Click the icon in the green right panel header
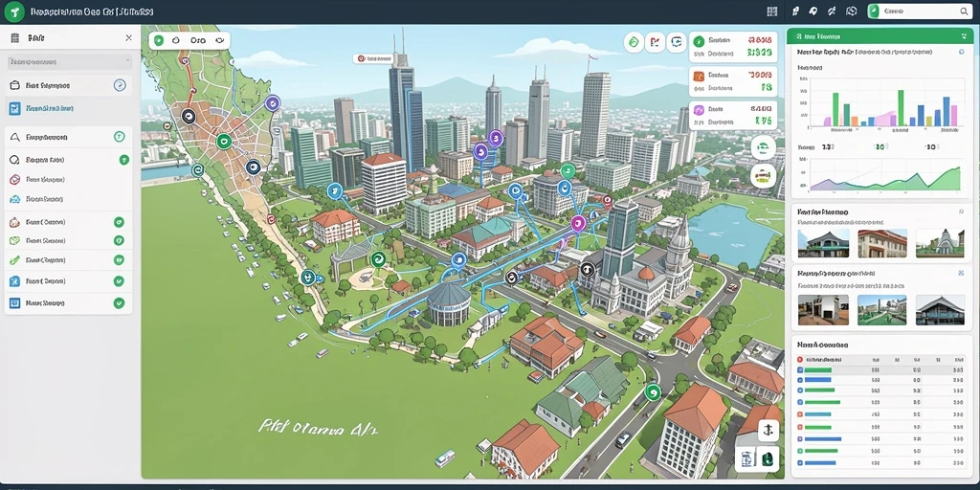 (799, 37)
